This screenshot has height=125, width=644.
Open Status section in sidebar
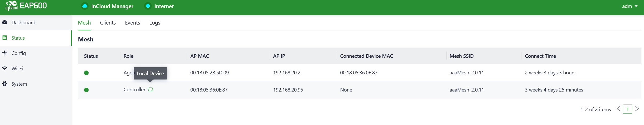[18, 38]
